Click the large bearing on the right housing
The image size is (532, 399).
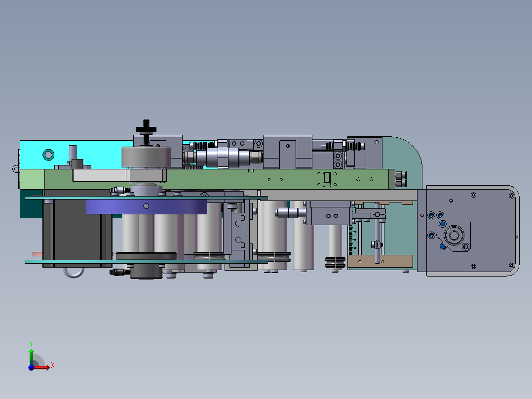(453, 235)
